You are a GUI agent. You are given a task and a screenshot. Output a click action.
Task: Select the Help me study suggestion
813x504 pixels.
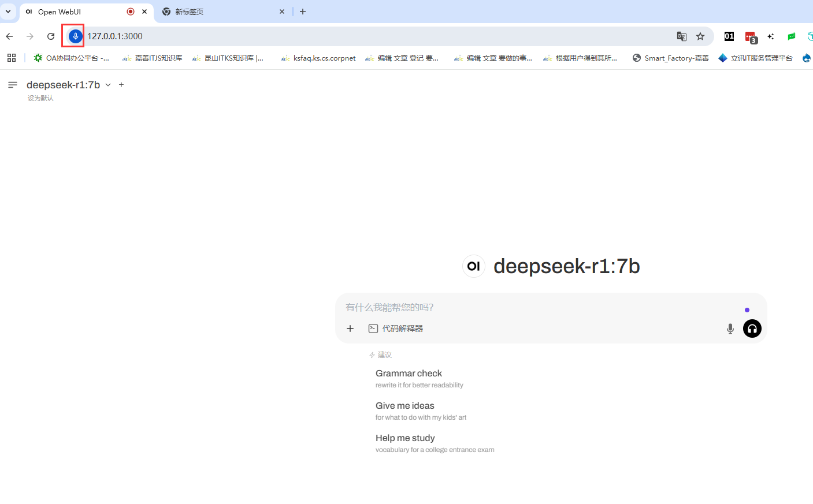tap(435, 443)
